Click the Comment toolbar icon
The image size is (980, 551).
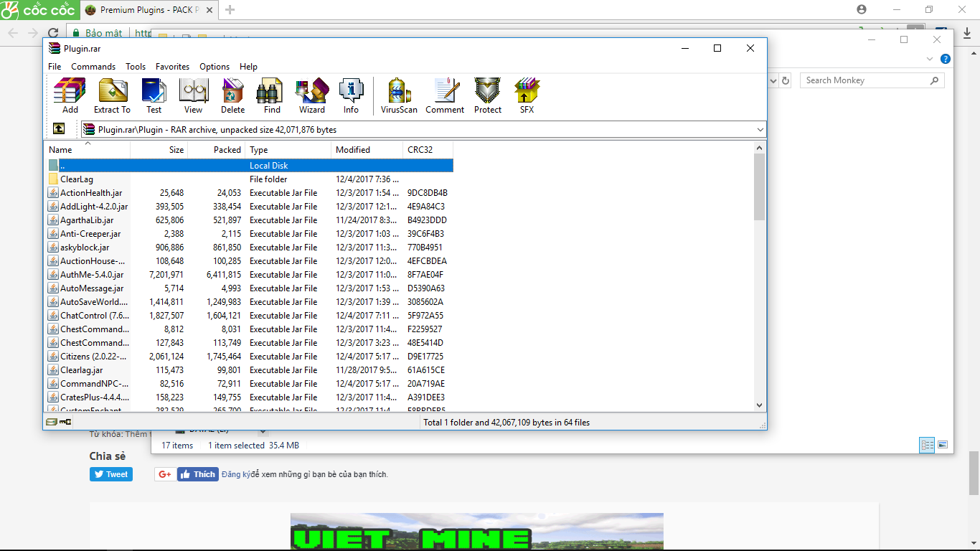point(445,96)
